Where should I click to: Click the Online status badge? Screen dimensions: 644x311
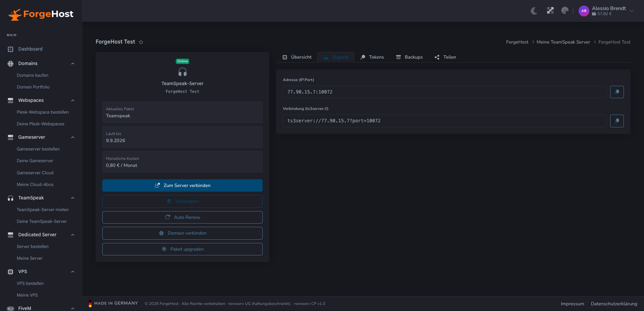tap(182, 61)
